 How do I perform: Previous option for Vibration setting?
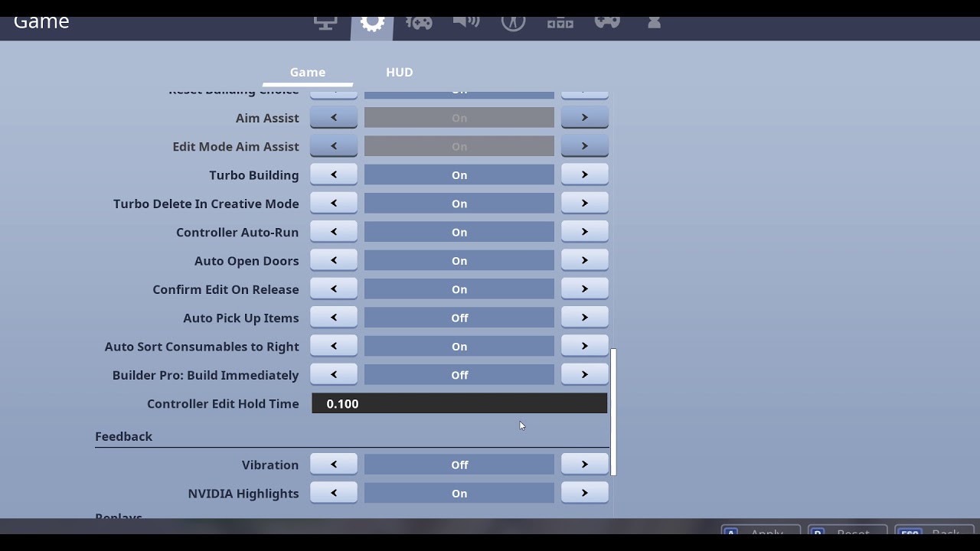click(x=334, y=465)
